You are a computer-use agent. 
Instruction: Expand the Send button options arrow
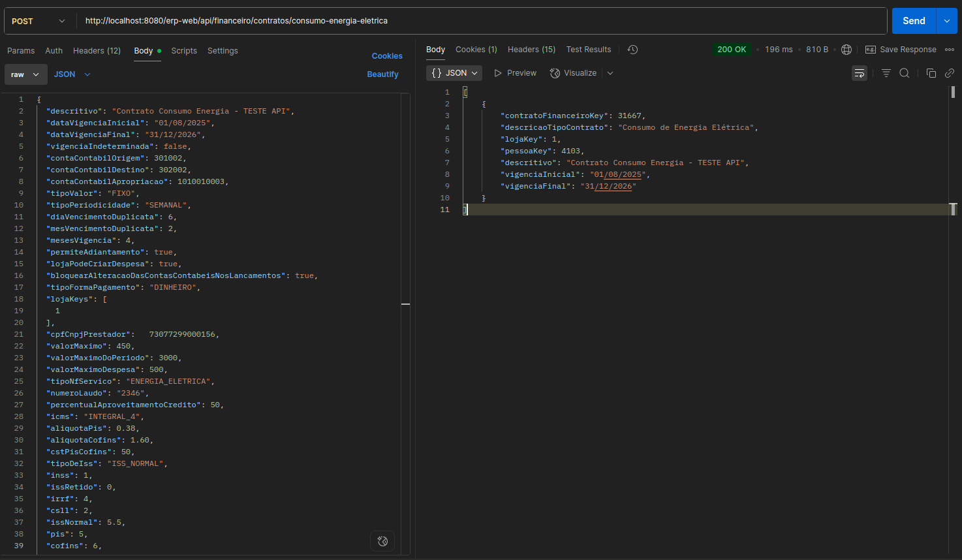click(x=947, y=21)
